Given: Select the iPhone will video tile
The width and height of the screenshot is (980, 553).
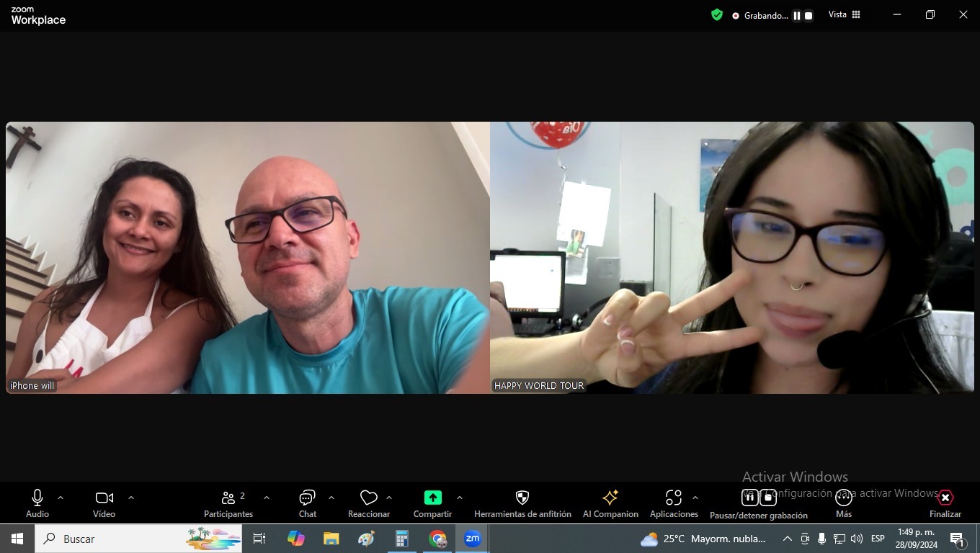Looking at the screenshot, I should 248,258.
